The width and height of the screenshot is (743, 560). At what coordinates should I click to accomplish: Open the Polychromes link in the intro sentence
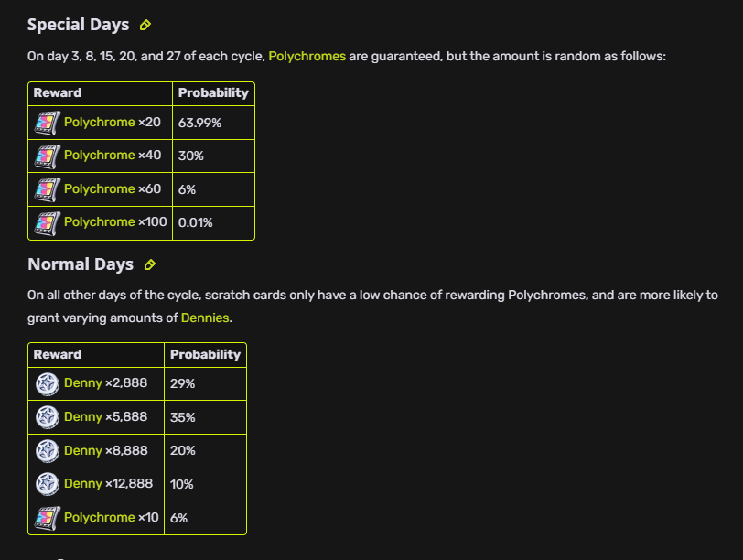(x=307, y=57)
